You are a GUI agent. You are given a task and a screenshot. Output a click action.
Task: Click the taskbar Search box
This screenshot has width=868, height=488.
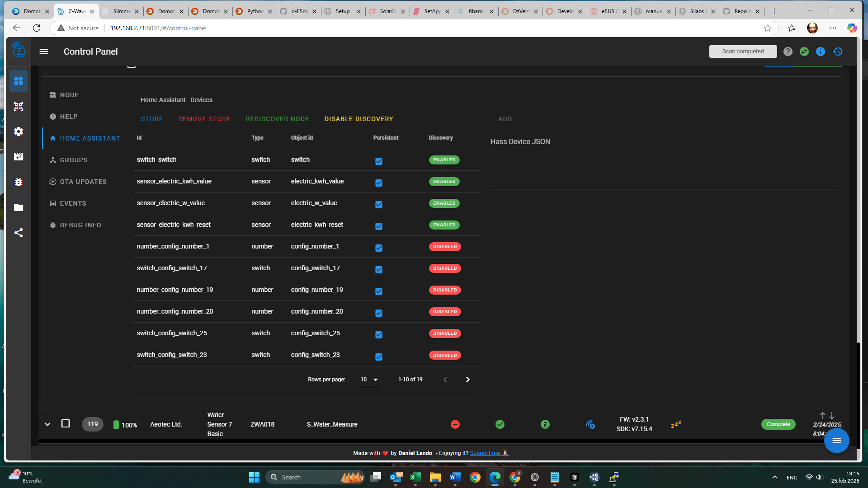[316, 477]
